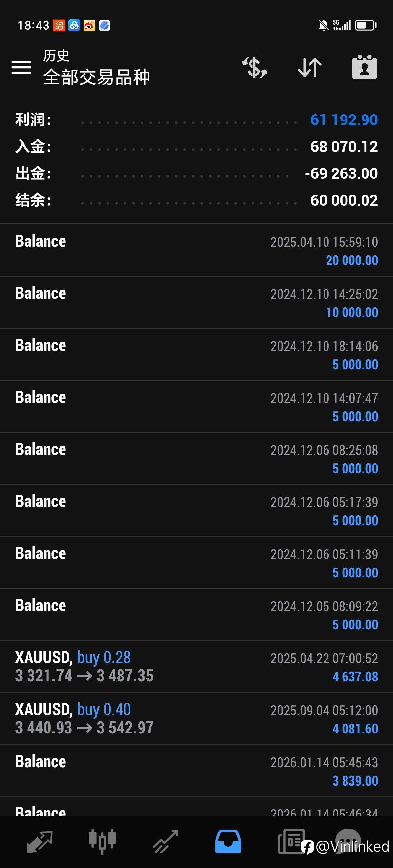Tap the 利润 profit total 61 192.90
The height and width of the screenshot is (868, 393).
[344, 120]
